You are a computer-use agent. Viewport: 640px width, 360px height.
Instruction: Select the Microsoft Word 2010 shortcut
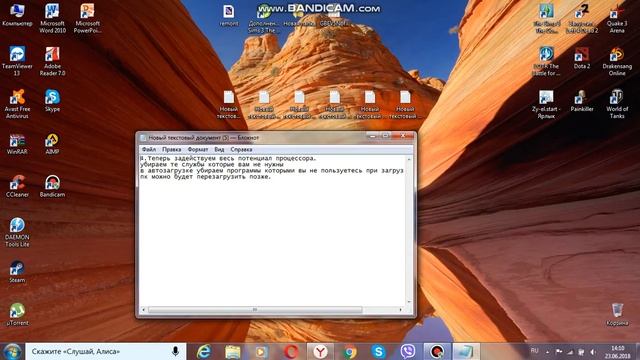(52, 18)
